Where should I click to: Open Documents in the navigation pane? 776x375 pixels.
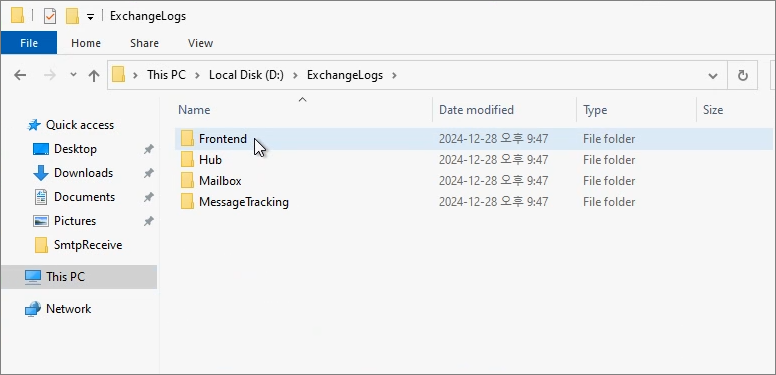[x=84, y=197]
